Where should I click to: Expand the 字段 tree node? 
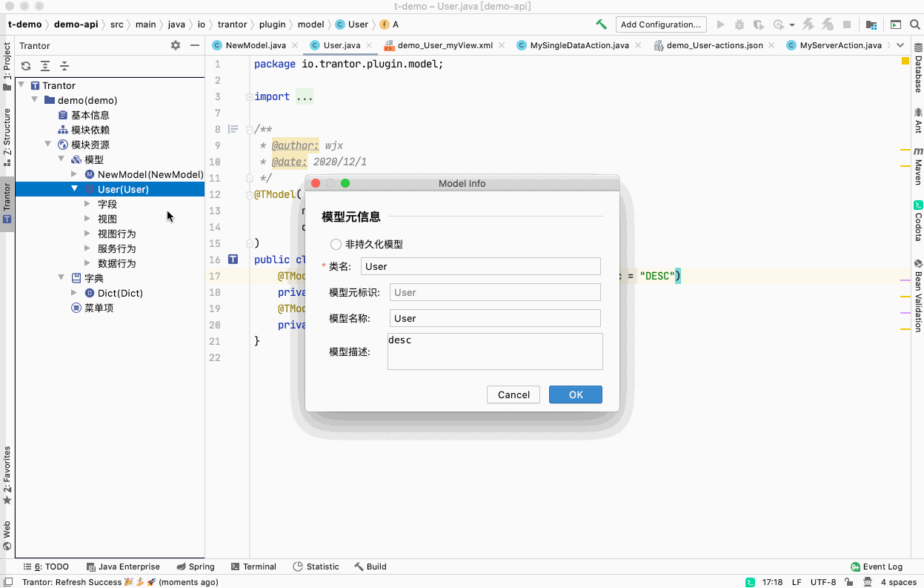coord(87,204)
